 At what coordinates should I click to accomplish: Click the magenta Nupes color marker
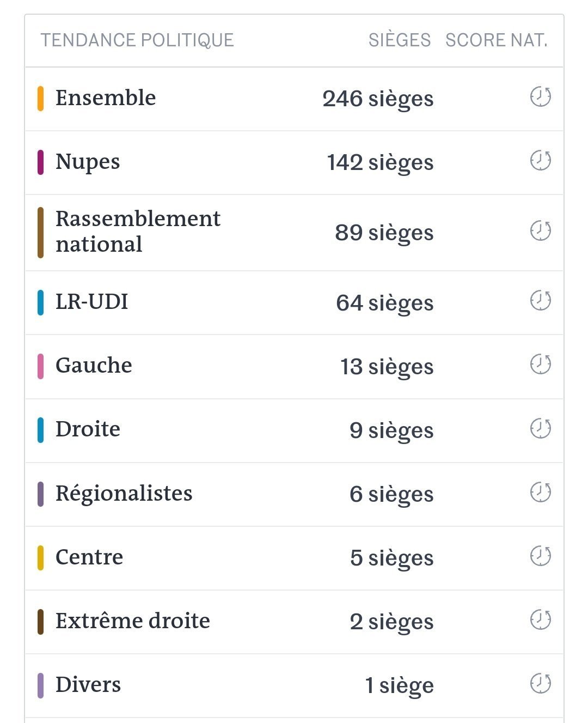[40, 162]
